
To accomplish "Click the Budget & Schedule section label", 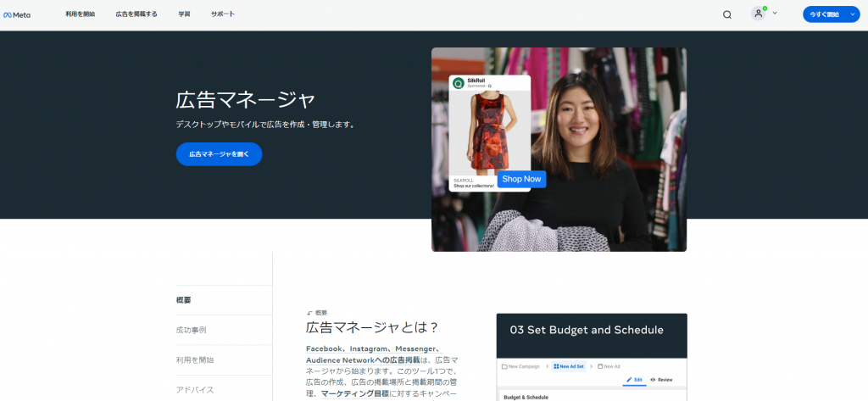I will [x=525, y=397].
